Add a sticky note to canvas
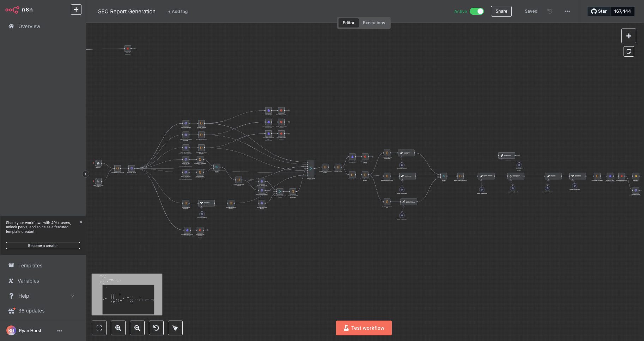 [628, 51]
